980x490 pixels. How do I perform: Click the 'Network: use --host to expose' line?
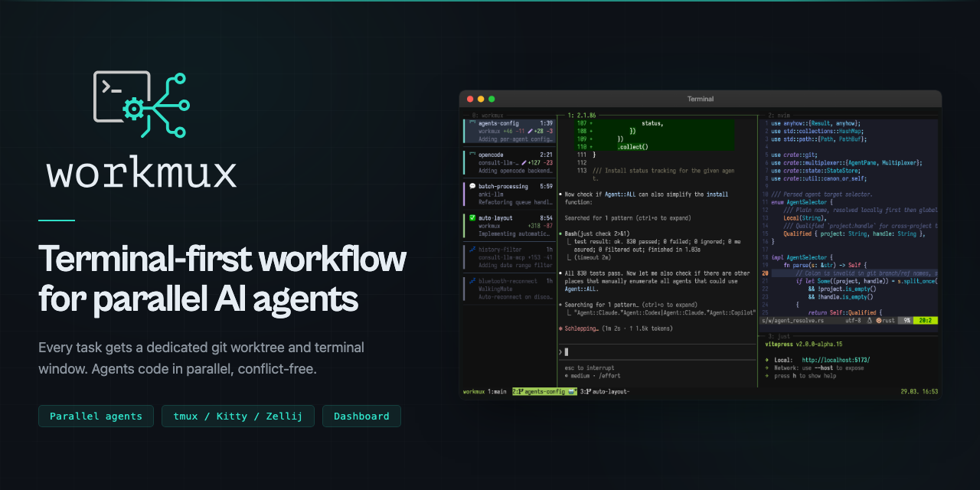[x=815, y=367]
